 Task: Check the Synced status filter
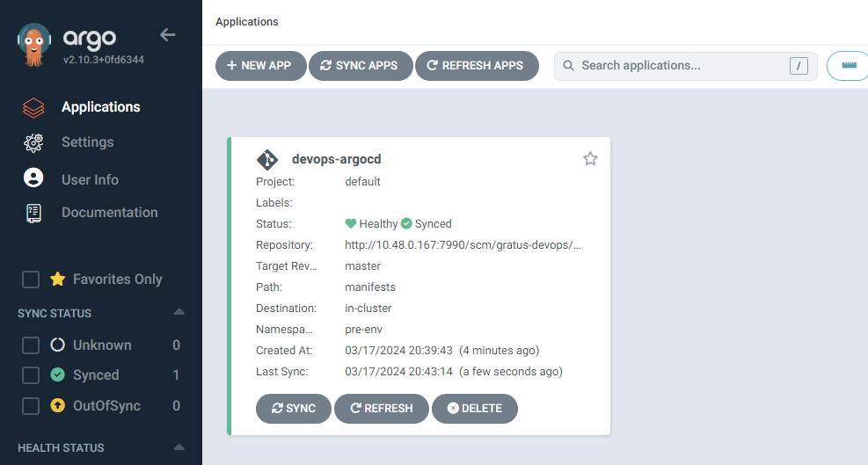(31, 375)
